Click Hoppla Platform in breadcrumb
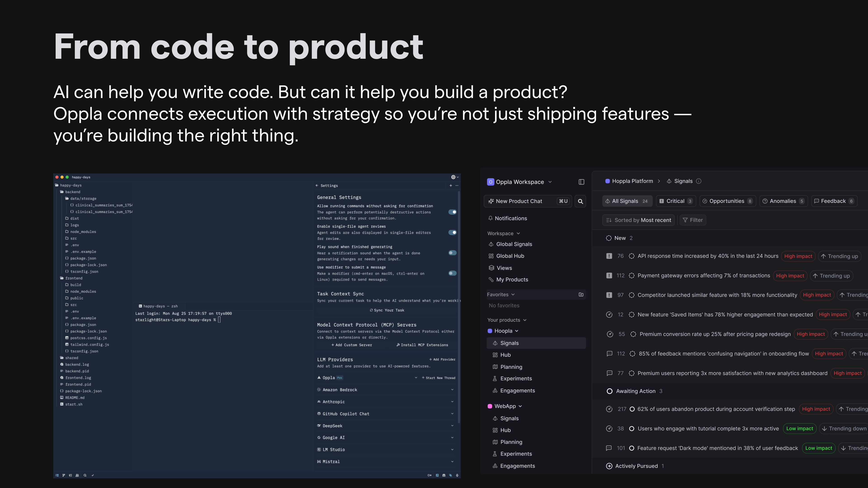Screen dimensions: 868x488 pyautogui.click(x=629, y=181)
